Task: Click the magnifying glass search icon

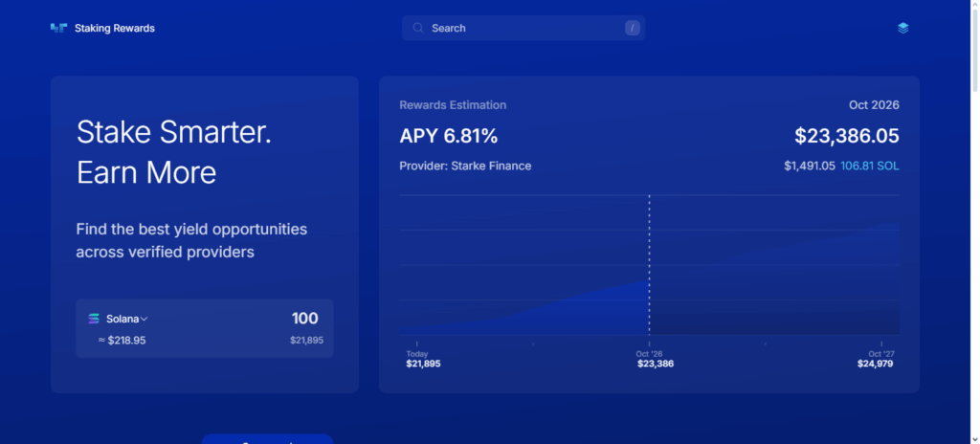Action: [x=418, y=29]
